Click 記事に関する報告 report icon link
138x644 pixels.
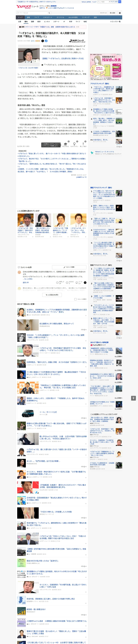point(24,146)
